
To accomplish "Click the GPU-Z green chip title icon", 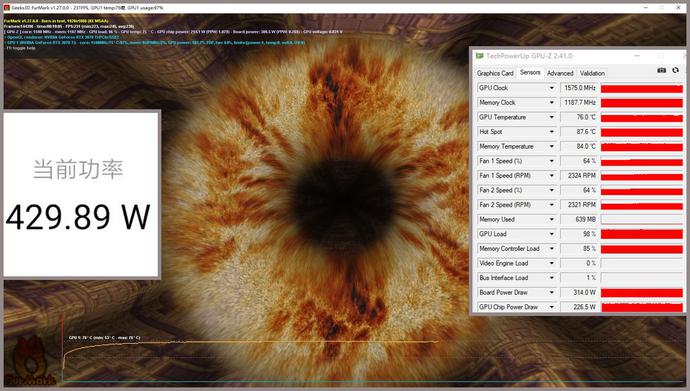I will click(x=479, y=56).
